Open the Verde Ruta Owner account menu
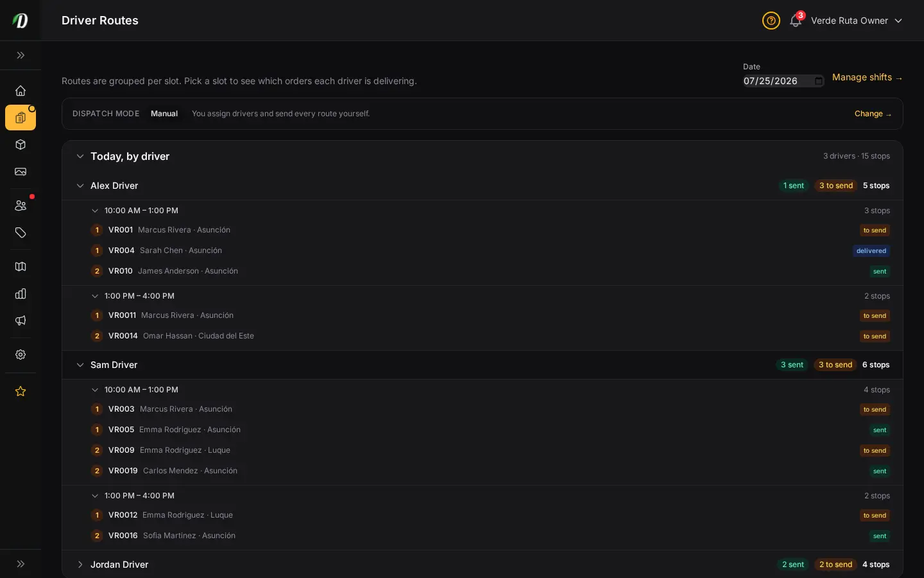The image size is (924, 578). (857, 21)
